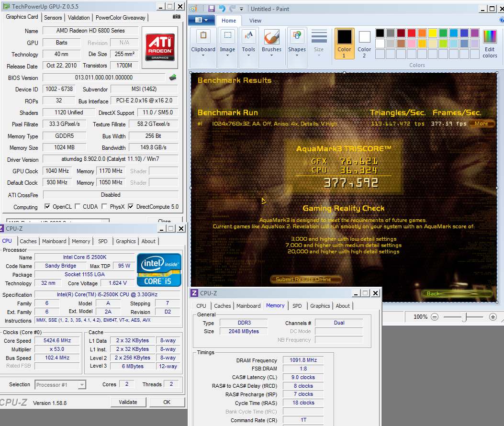The height and width of the screenshot is (426, 504).
Task: Open the Graphics tab in CPU-Z Memory window
Action: (320, 306)
